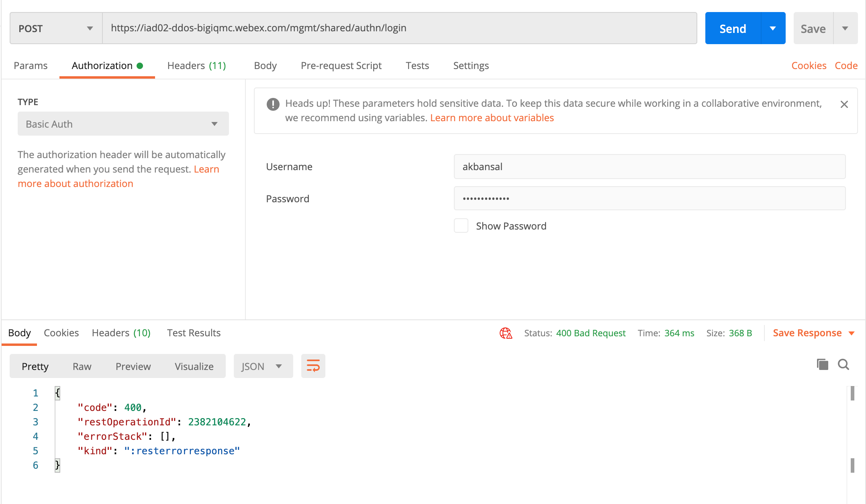Dismiss the Heads up sensitive data banner

click(x=844, y=104)
